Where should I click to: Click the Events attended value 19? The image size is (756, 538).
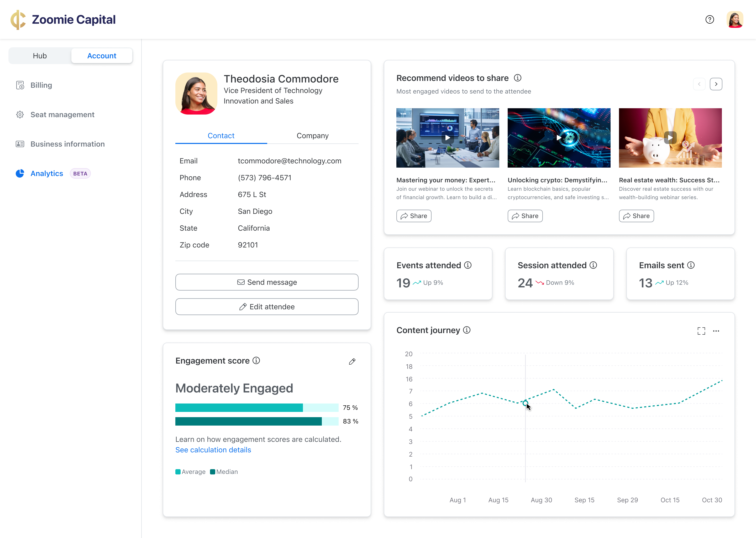(403, 283)
